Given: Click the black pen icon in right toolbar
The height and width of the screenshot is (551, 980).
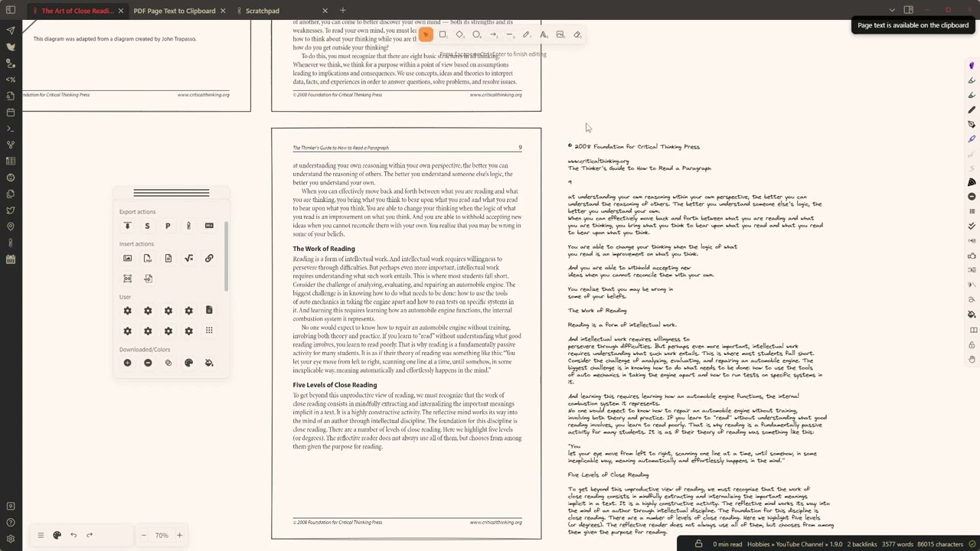Looking at the screenshot, I should pos(972,109).
